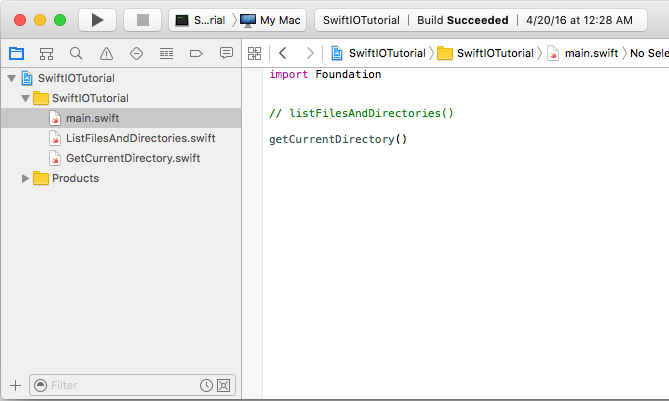The height and width of the screenshot is (401, 669).
Task: Toggle recently modified files filter
Action: pyautogui.click(x=207, y=386)
